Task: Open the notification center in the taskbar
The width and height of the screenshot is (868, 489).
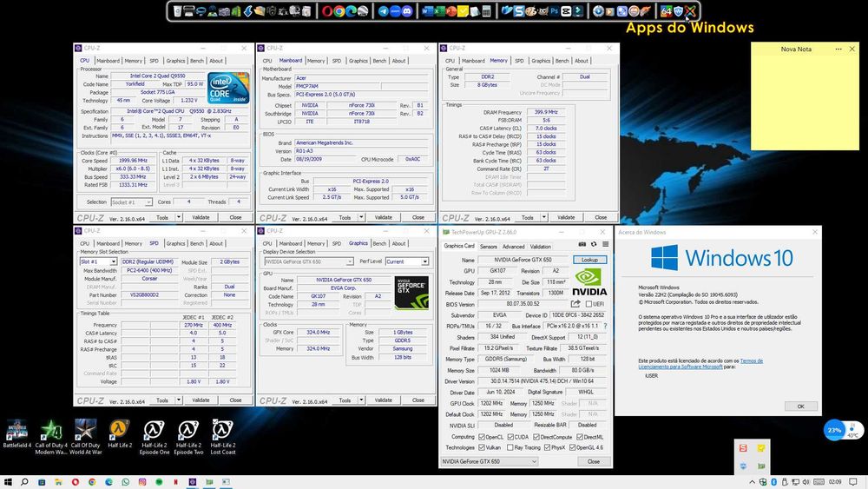Action: coord(853,482)
